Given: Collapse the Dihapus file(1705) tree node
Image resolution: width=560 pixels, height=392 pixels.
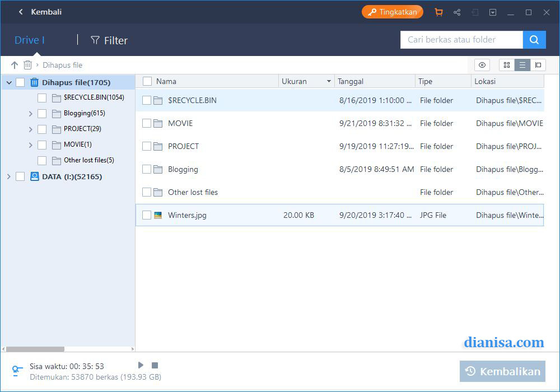Looking at the screenshot, I should coord(8,83).
